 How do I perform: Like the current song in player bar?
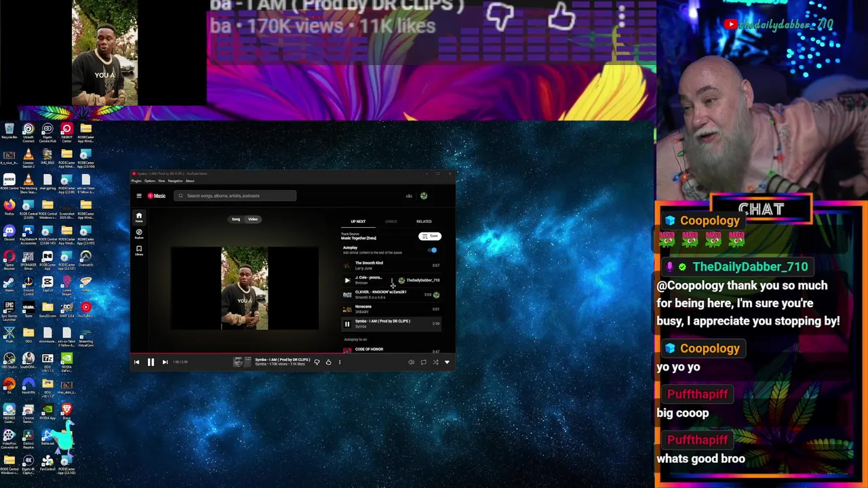coord(328,362)
